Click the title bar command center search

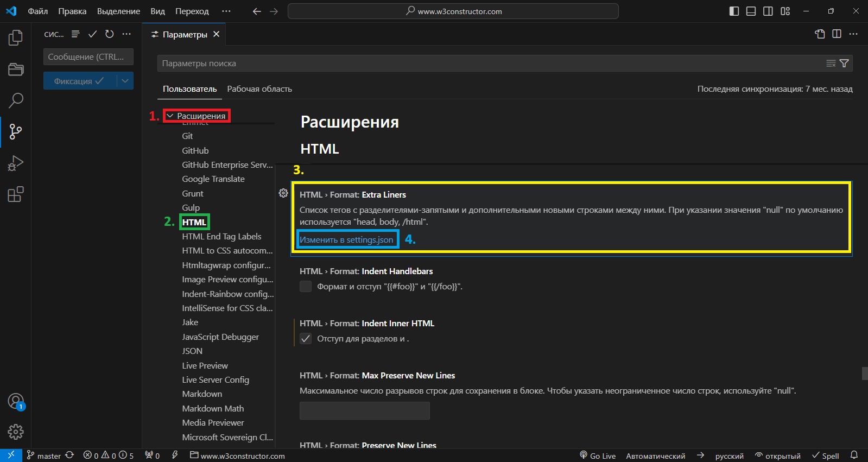453,11
